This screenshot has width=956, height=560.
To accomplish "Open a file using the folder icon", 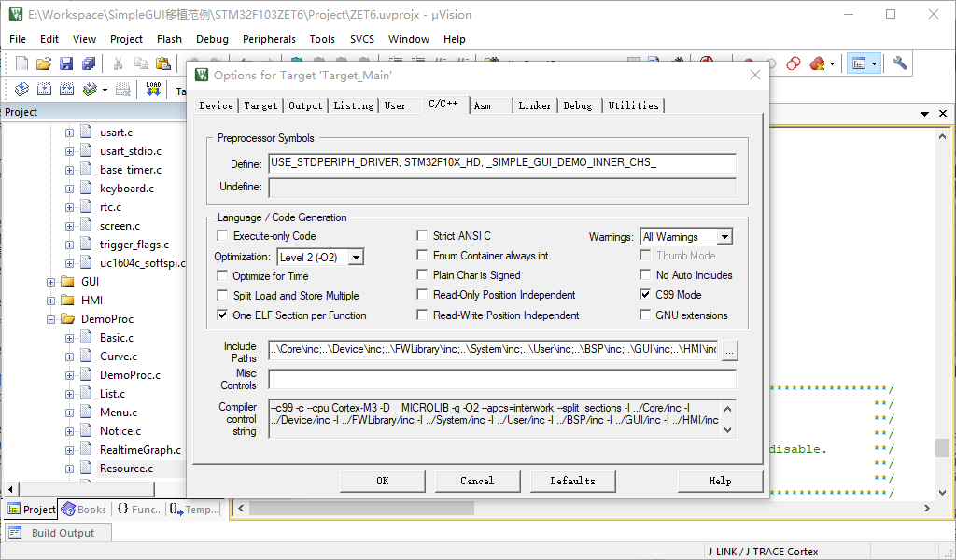I will point(44,63).
